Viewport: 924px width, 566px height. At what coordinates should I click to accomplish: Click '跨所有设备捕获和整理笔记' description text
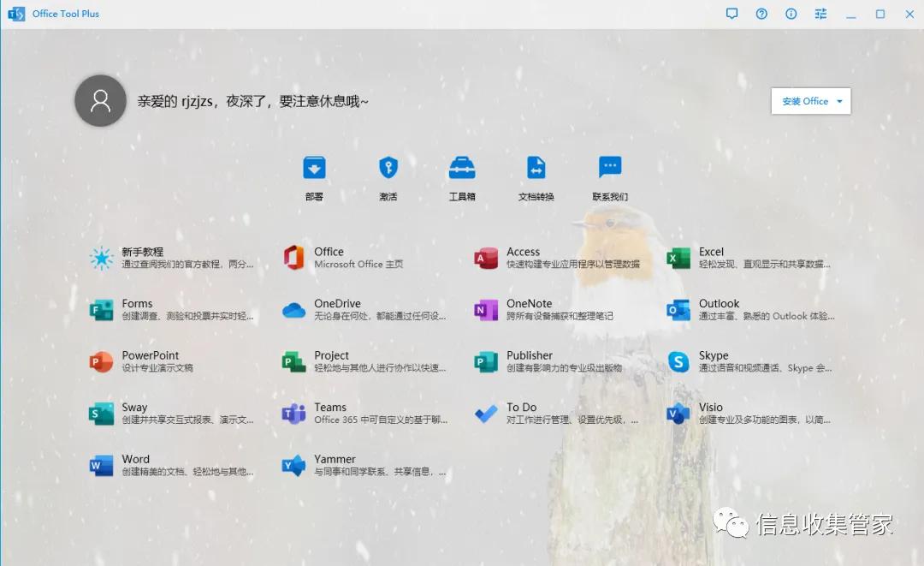click(560, 316)
